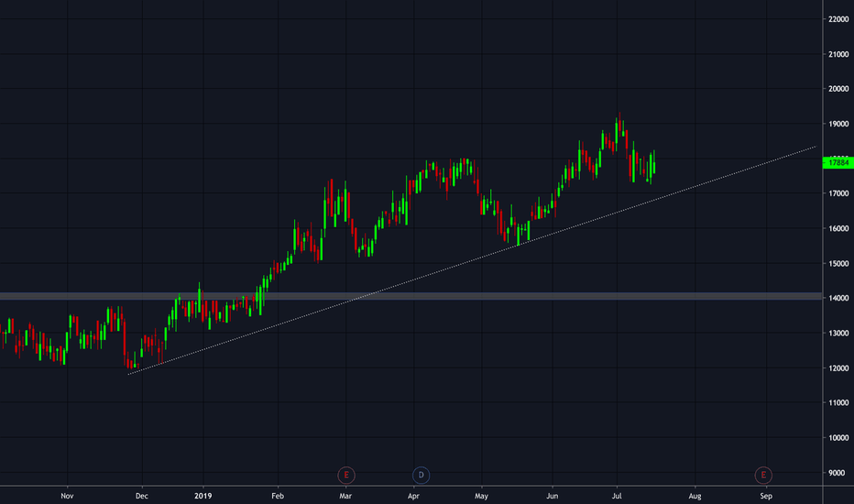Click the Sep label on time axis

point(766,496)
